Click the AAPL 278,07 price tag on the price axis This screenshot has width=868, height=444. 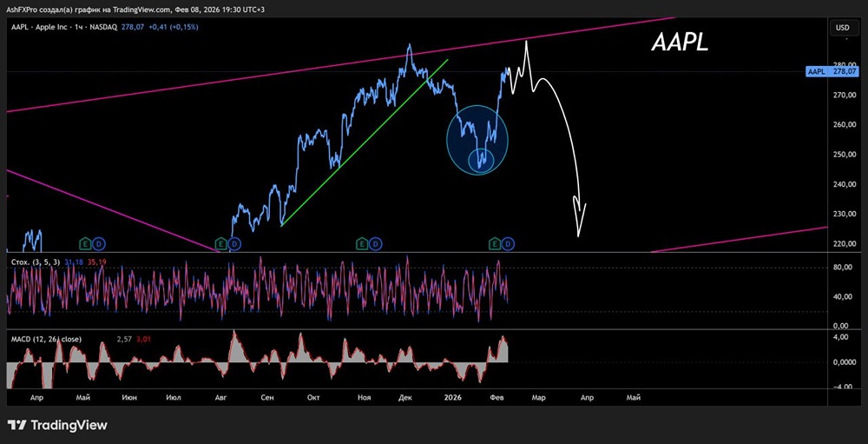(x=832, y=71)
